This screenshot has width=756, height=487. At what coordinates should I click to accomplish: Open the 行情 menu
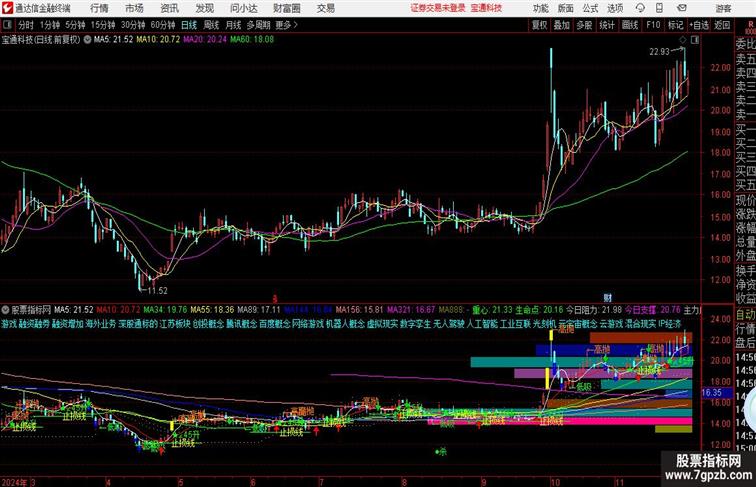point(99,8)
